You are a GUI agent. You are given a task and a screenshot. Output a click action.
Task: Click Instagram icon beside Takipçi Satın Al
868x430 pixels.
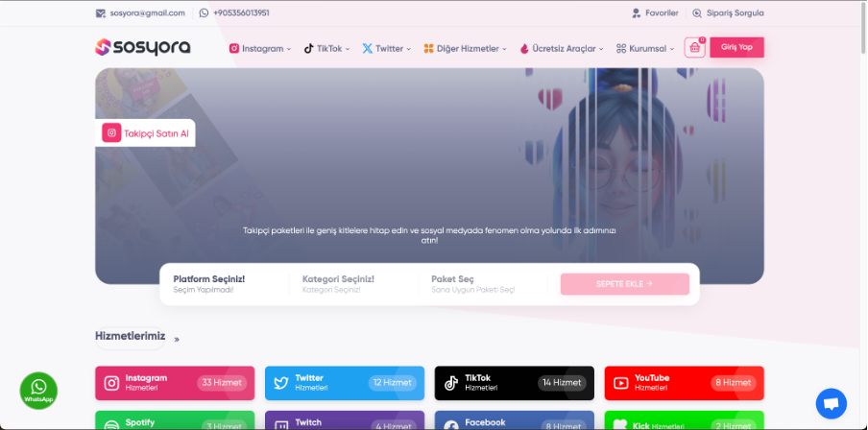[x=111, y=132]
